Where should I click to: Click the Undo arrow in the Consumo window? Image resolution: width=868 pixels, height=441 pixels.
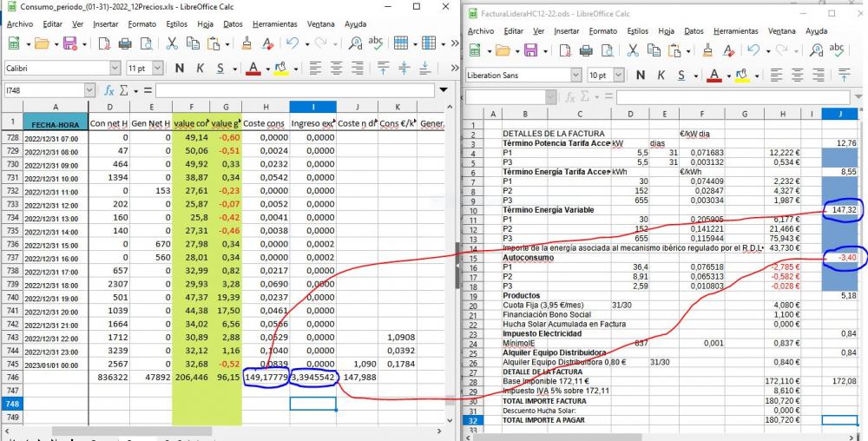click(293, 43)
